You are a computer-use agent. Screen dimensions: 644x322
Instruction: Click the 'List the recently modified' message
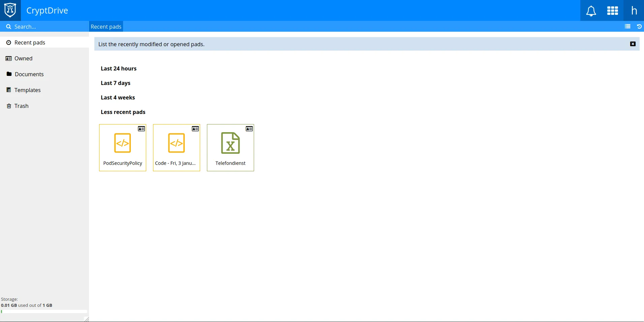pyautogui.click(x=151, y=44)
